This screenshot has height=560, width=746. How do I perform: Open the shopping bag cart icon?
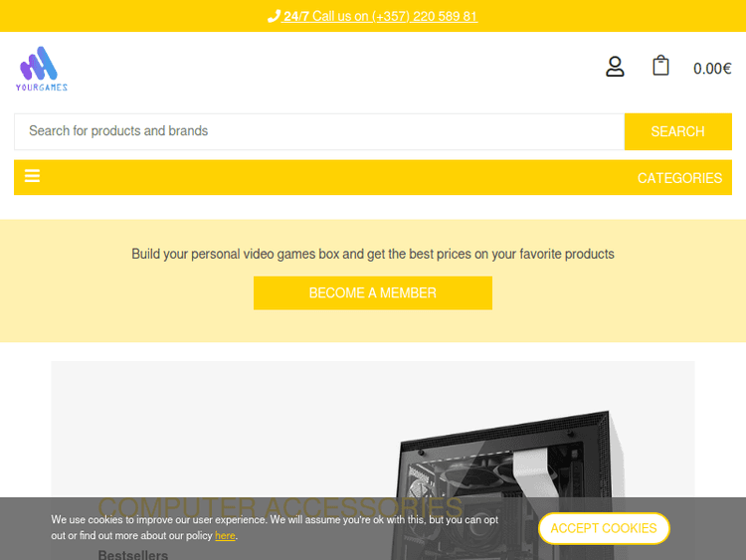click(660, 66)
